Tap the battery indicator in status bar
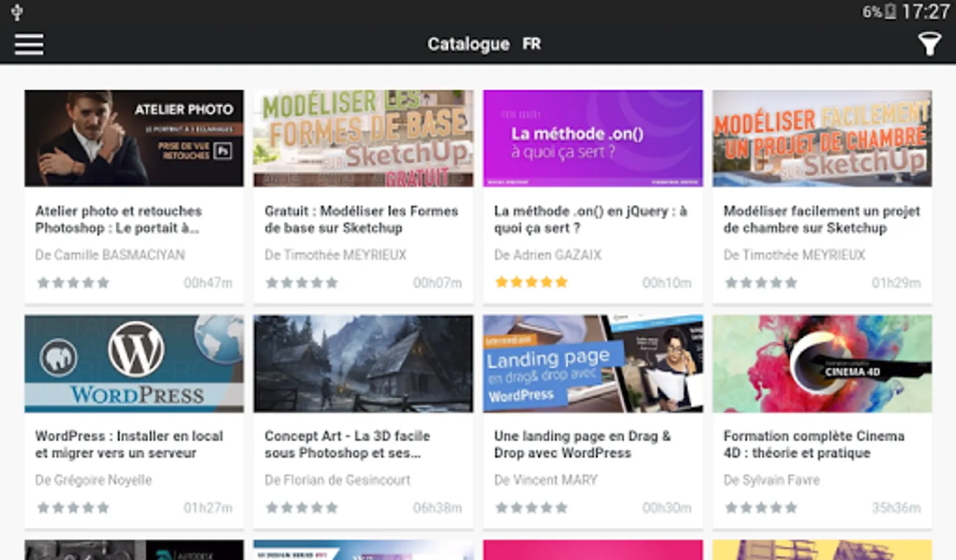The width and height of the screenshot is (956, 560). click(891, 11)
